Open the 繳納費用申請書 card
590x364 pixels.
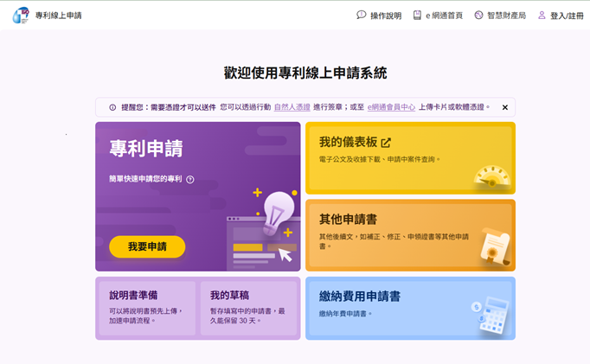tap(410, 307)
